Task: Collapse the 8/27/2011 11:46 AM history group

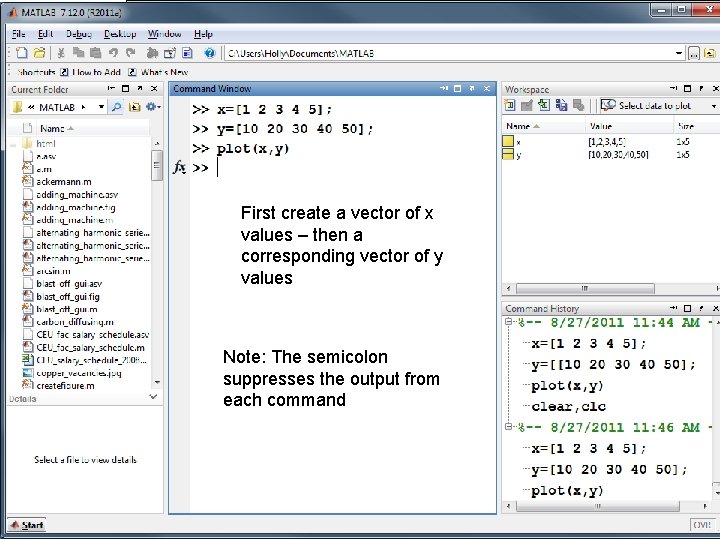Action: [x=508, y=427]
